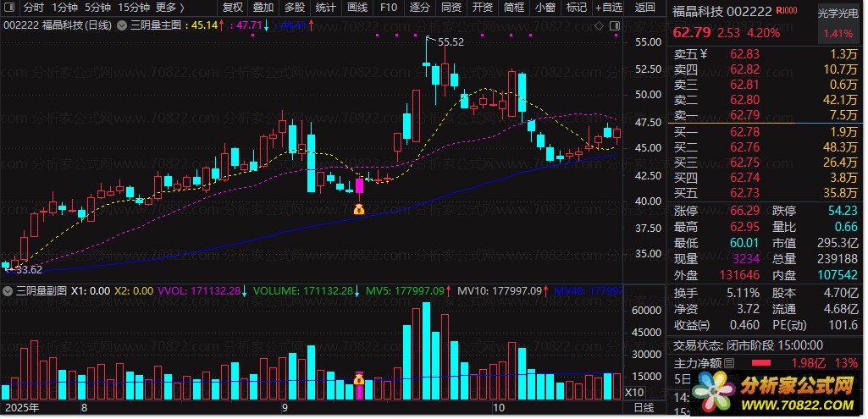Viewport: 868px width, 419px height.
Task: Click the 1.98亿 main-force net amount
Action: 808,363
